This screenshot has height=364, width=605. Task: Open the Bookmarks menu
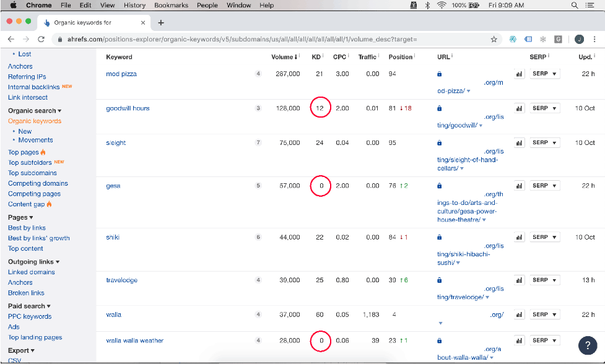click(171, 5)
